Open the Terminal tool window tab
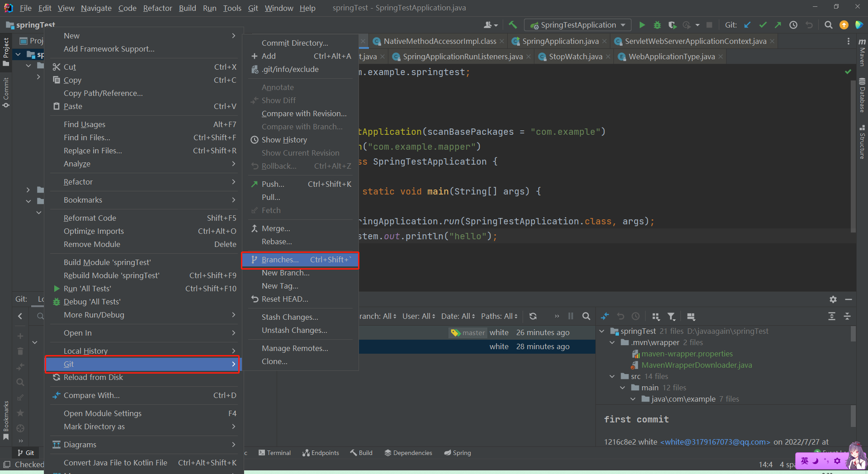 (x=274, y=453)
